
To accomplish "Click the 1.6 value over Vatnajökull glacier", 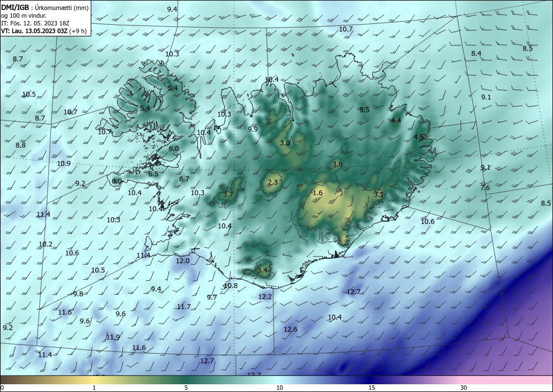I will pyautogui.click(x=317, y=193).
